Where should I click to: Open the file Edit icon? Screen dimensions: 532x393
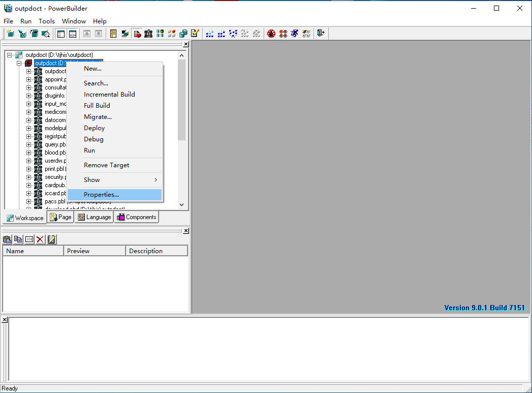tap(195, 33)
